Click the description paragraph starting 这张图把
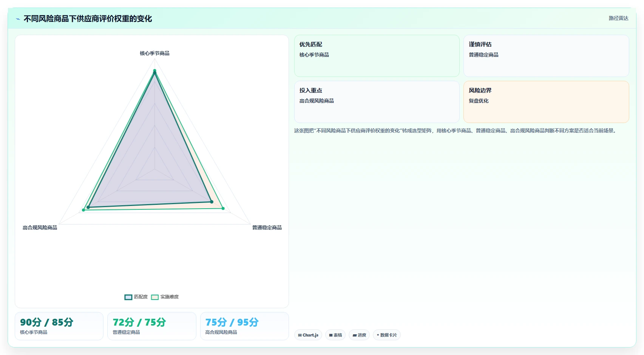 point(456,131)
